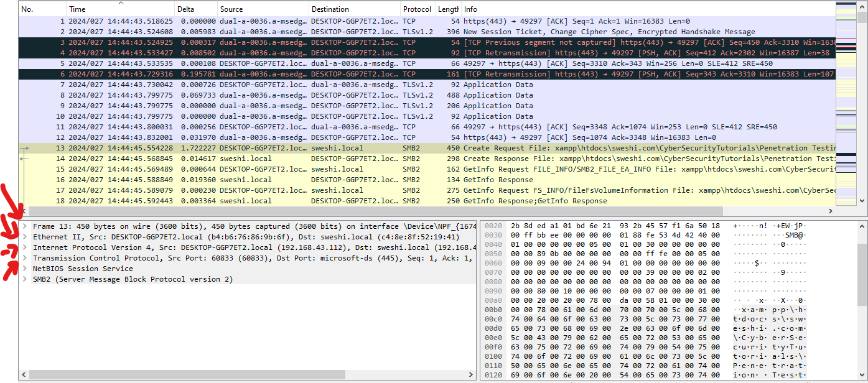Screen dimensions: 868x383
Task: Click delta value 0.195781 in packet 6
Action: 198,74
